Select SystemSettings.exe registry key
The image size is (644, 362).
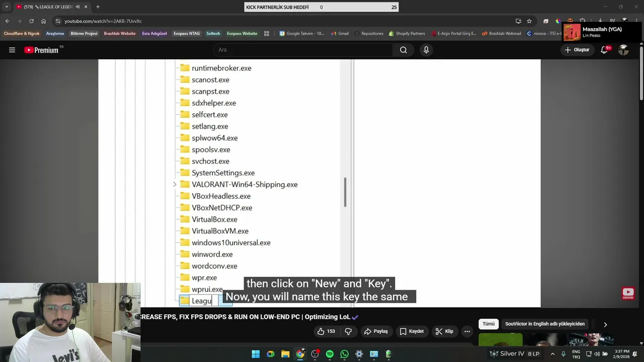point(217,173)
